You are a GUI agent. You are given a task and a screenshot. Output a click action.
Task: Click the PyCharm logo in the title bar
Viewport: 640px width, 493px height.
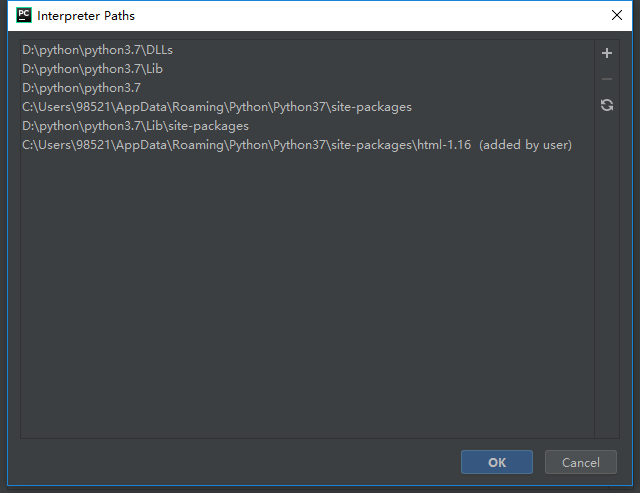point(24,16)
